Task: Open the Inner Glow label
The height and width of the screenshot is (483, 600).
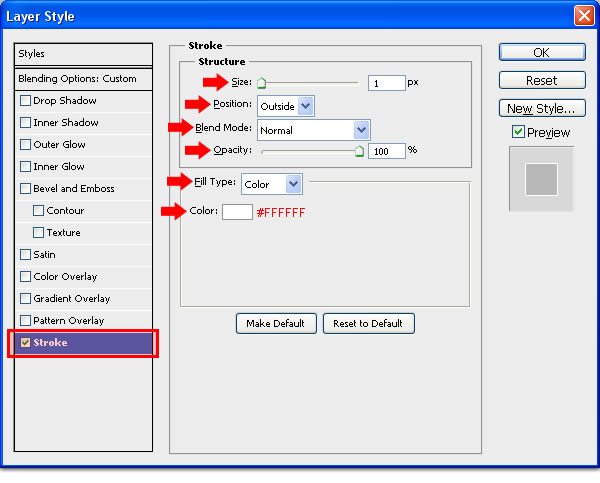Action: [59, 166]
